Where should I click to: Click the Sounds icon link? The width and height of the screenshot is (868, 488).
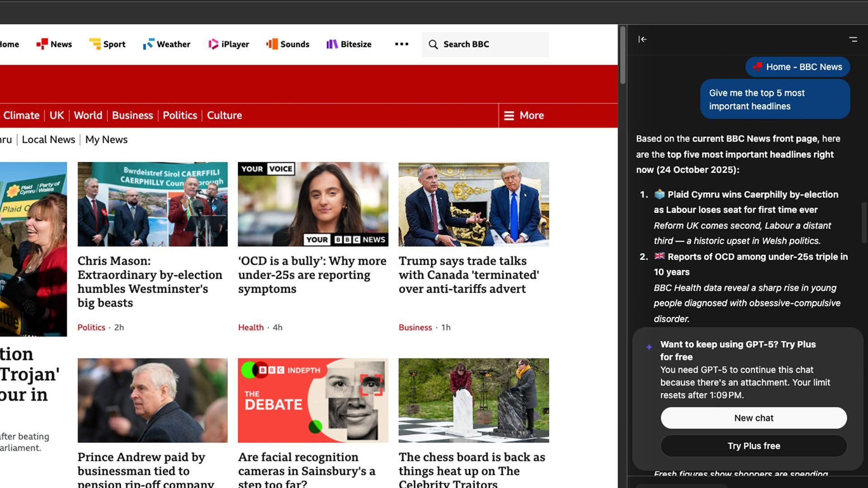coord(272,44)
